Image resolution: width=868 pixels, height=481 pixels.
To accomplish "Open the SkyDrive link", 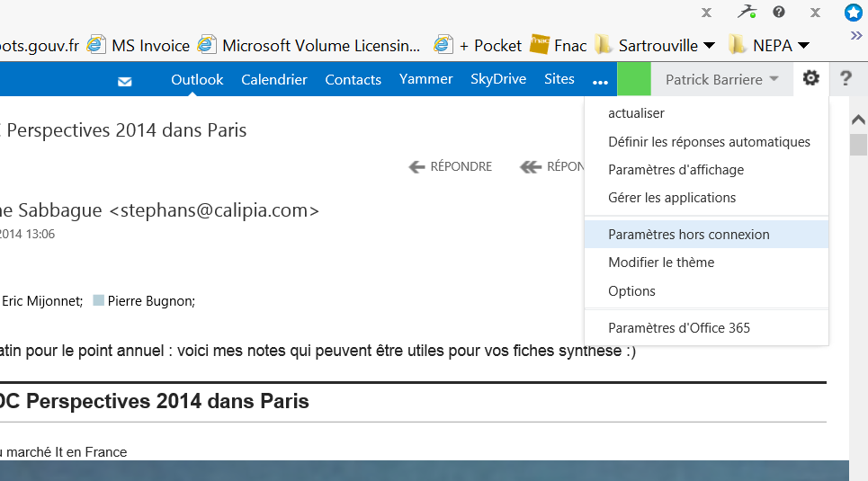I will click(498, 79).
